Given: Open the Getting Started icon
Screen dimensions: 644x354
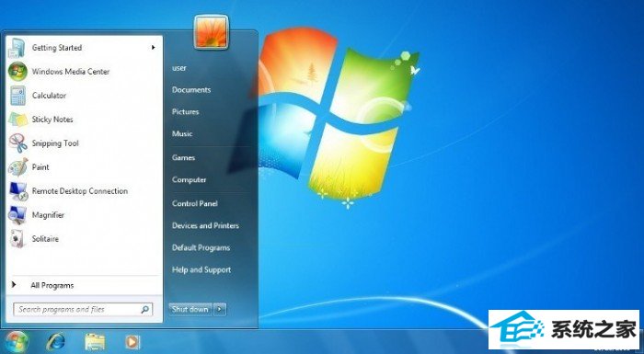Looking at the screenshot, I should pyautogui.click(x=17, y=48).
